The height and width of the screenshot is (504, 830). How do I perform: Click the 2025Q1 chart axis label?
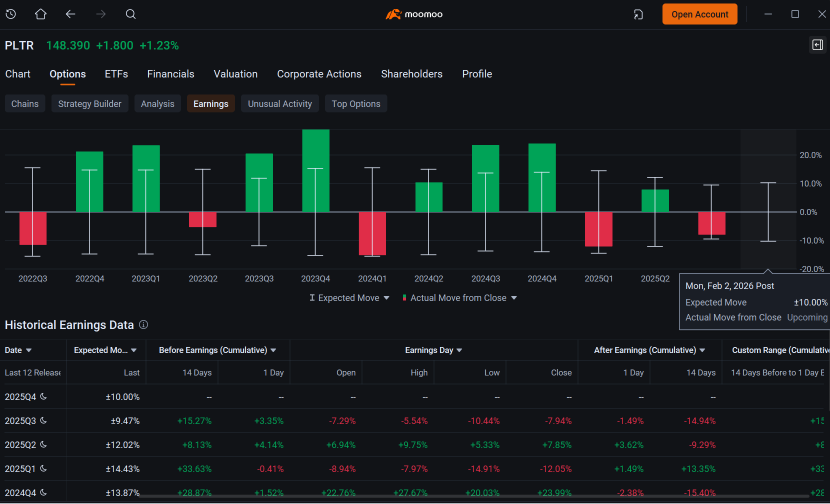598,278
